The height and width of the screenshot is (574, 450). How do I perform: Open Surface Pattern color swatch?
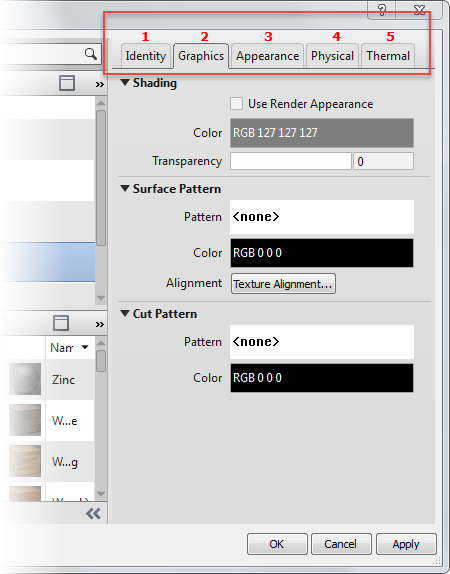coord(322,253)
